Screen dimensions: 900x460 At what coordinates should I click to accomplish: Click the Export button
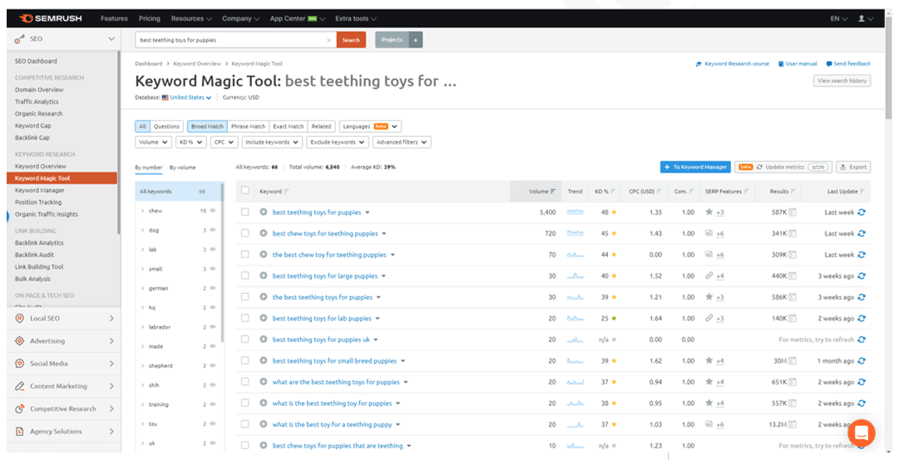pyautogui.click(x=854, y=167)
